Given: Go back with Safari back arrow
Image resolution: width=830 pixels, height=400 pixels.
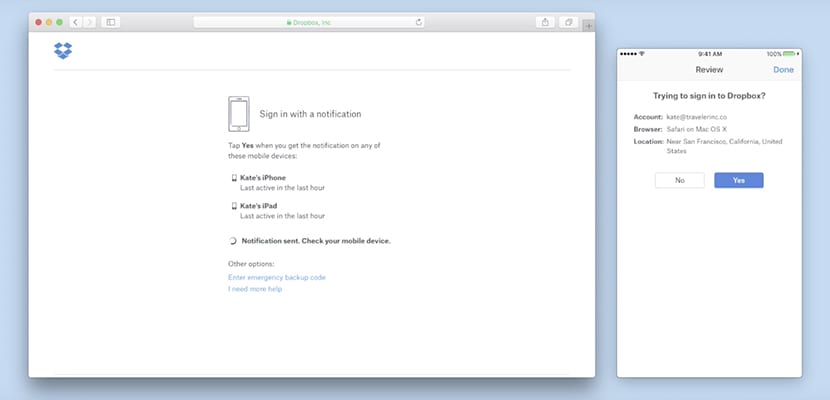Looking at the screenshot, I should point(76,22).
